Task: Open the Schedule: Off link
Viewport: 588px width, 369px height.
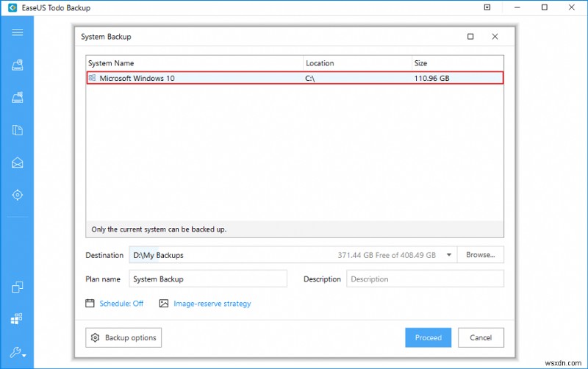Action: [121, 304]
